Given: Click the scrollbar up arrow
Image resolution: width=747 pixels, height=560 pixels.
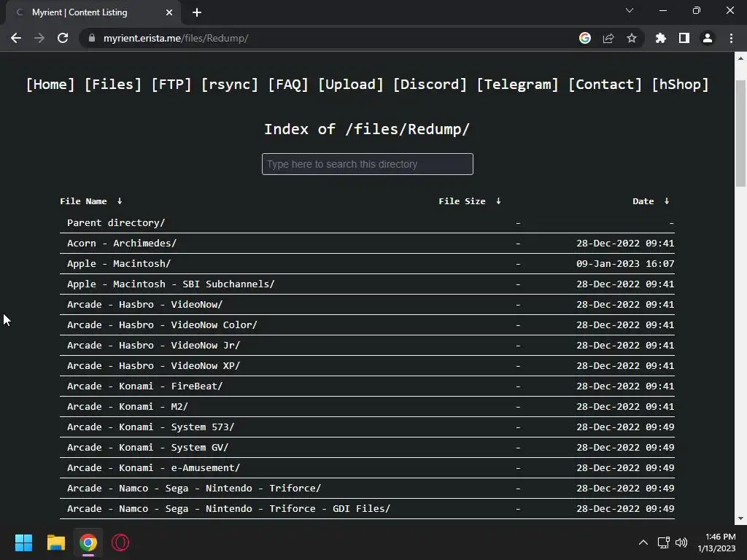Looking at the screenshot, I should pos(740,58).
